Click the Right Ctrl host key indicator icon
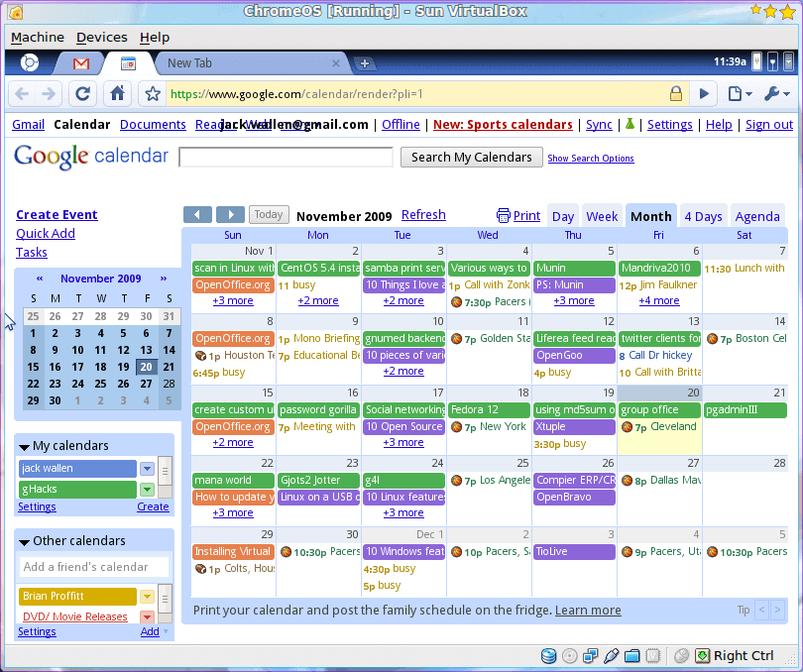The width and height of the screenshot is (803, 672). pyautogui.click(x=703, y=655)
